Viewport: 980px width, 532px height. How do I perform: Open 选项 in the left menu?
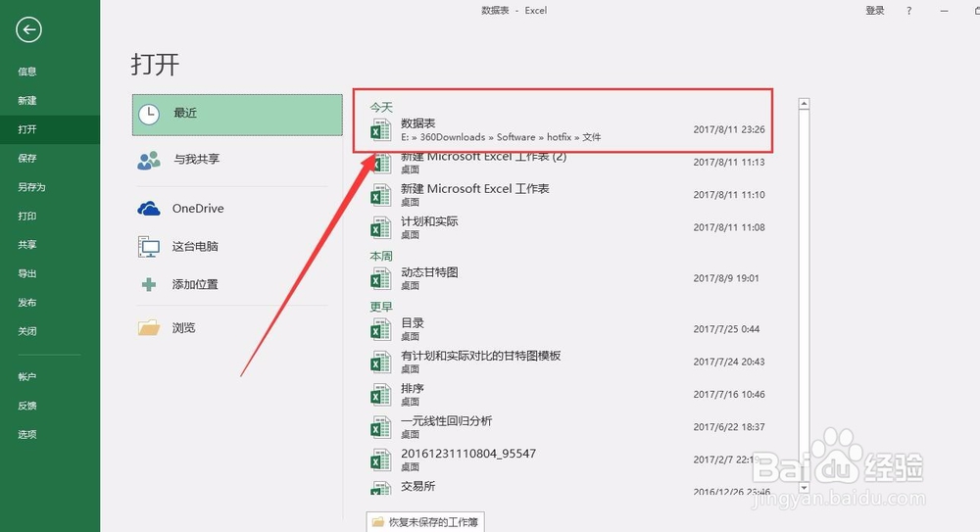coord(27,434)
